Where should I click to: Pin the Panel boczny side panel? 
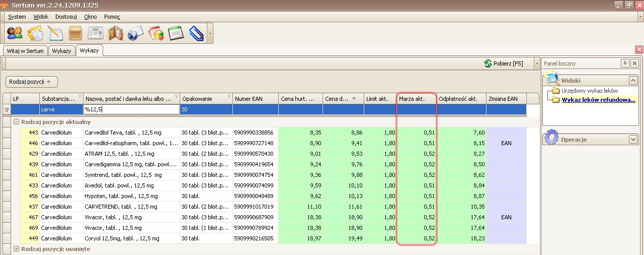point(625,63)
